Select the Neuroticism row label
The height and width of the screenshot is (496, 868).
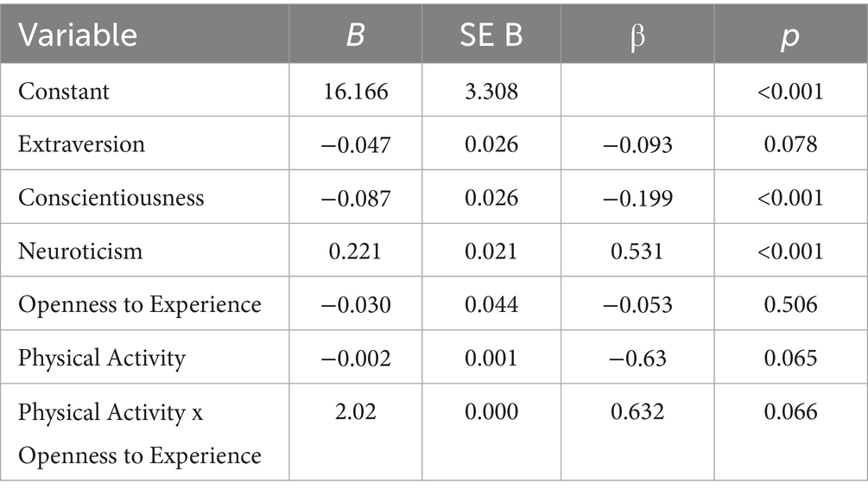pyautogui.click(x=79, y=251)
